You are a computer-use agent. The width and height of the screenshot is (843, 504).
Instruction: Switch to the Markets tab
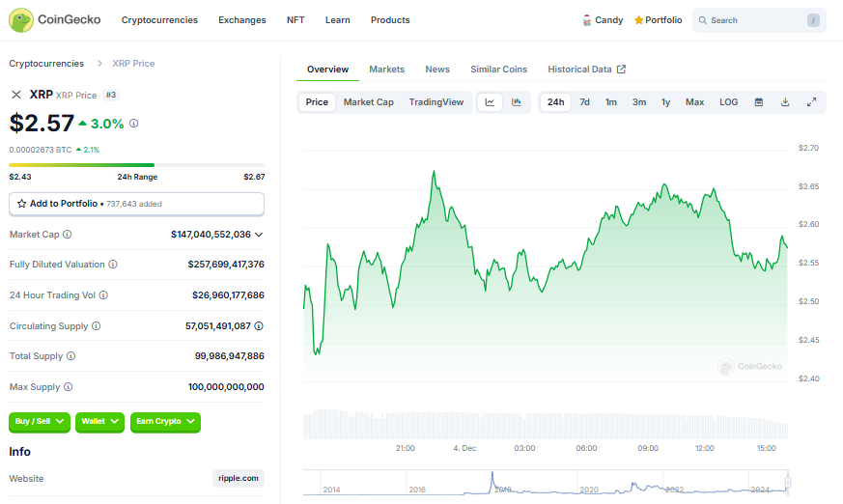coord(386,70)
